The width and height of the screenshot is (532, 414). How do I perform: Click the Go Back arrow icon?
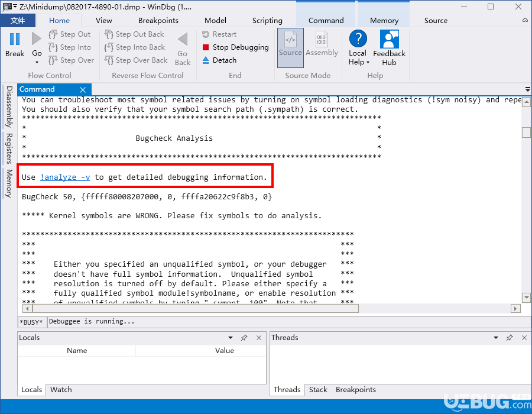pyautogui.click(x=183, y=39)
